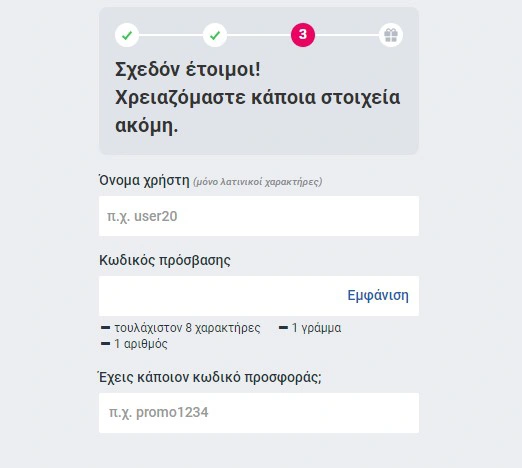Focus the Κωδικός πρόσβασης password field
This screenshot has height=468, width=522.
pos(259,296)
